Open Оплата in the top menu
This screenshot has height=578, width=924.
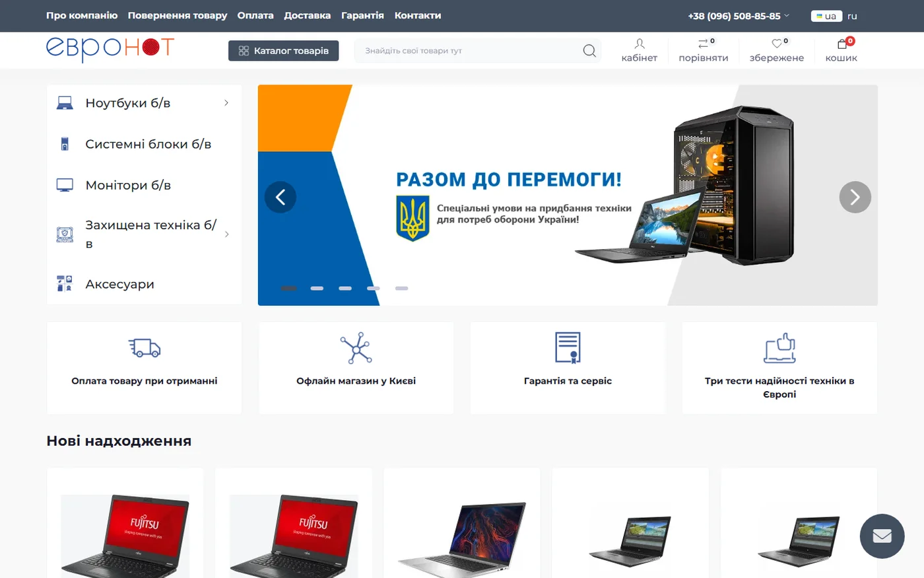(x=255, y=15)
